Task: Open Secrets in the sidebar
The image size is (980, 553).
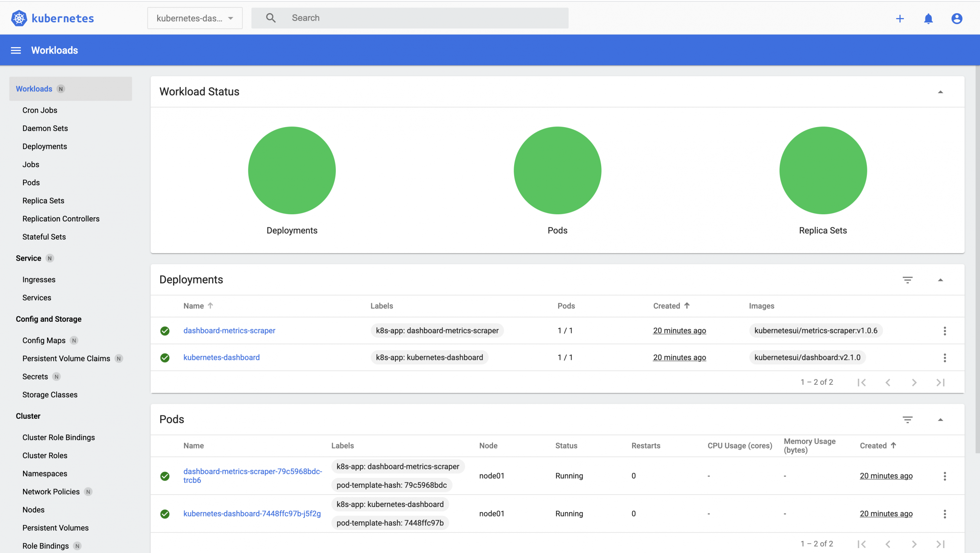Action: [35, 377]
